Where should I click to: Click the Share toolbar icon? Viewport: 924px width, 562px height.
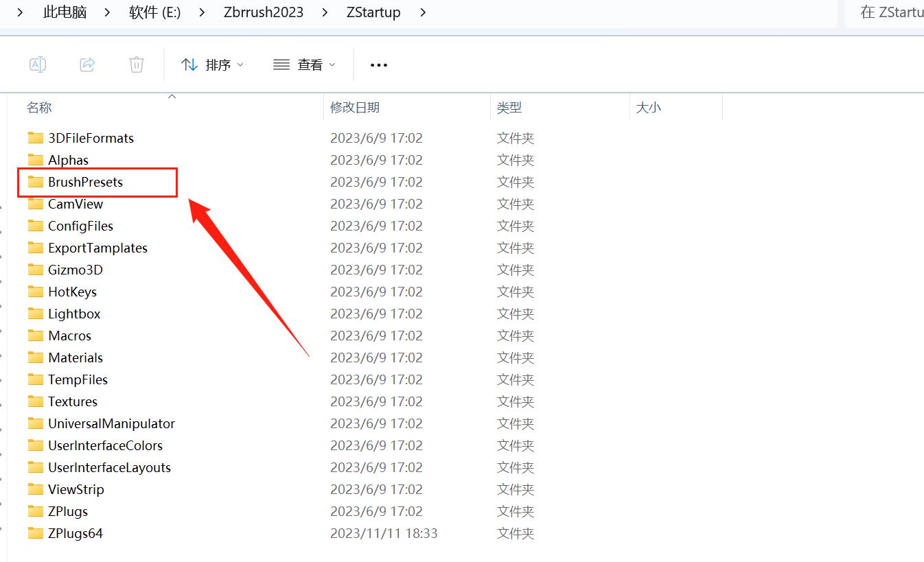pos(87,65)
